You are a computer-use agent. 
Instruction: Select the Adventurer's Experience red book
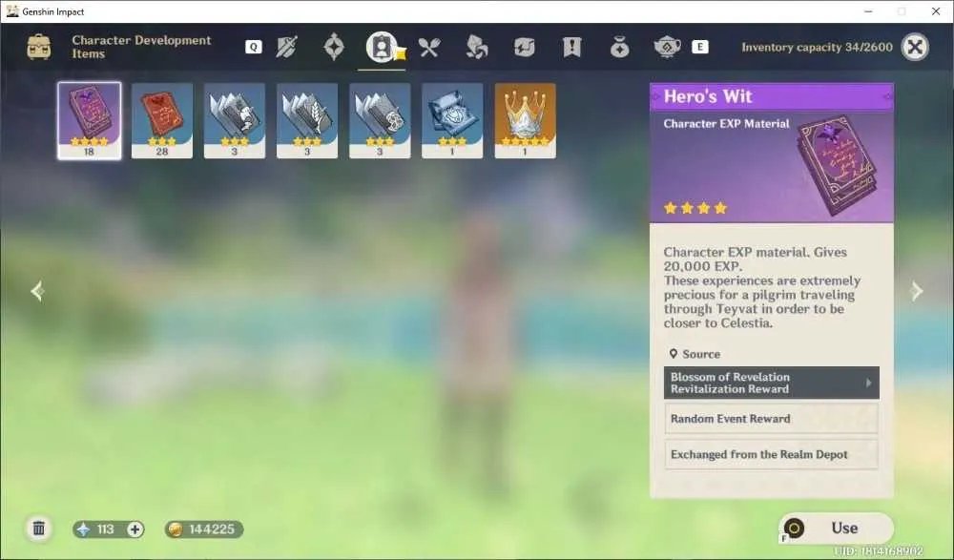[162, 120]
